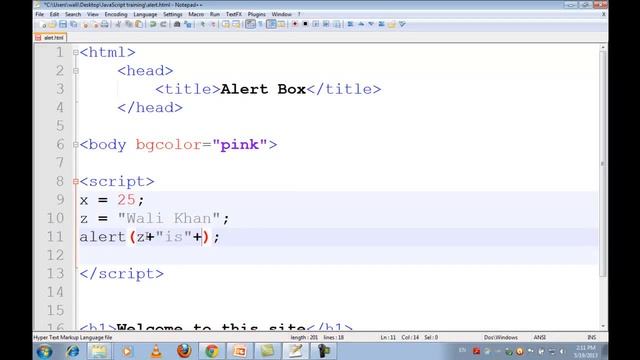Screen dimensions: 640x360
Task: Close all documents with Close All icon
Action: (x=96, y=24)
